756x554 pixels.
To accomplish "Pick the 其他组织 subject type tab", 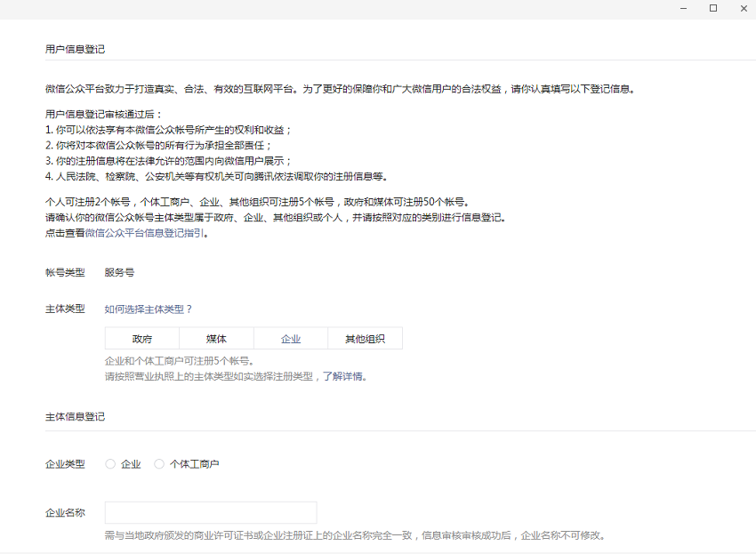I will point(365,339).
